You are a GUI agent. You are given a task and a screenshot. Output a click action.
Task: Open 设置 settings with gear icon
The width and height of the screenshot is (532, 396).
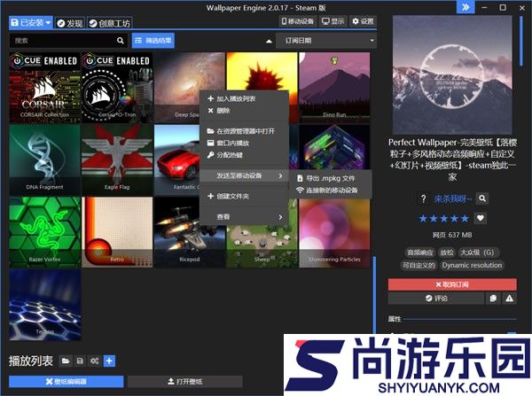(363, 21)
